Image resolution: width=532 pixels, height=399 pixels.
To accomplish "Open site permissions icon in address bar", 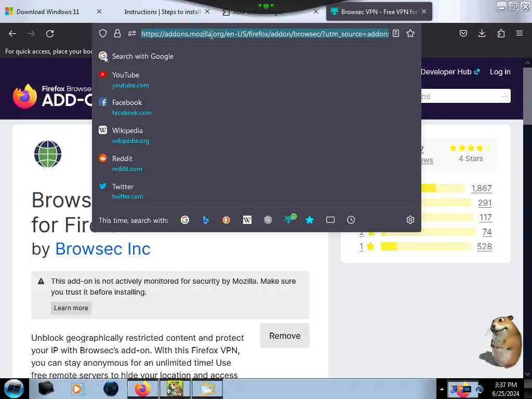I will 131,33.
